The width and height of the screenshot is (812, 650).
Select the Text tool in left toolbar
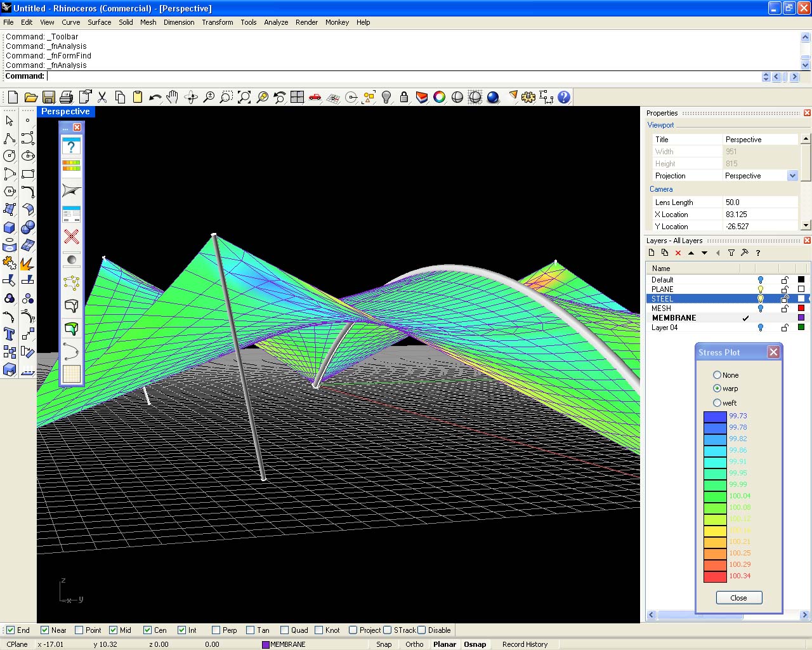pyautogui.click(x=10, y=334)
